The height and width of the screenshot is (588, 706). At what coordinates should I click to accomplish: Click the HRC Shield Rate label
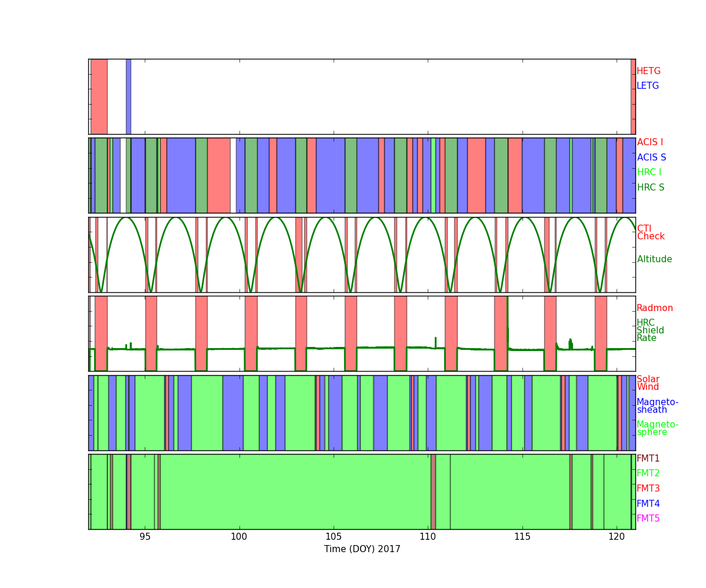pos(650,330)
